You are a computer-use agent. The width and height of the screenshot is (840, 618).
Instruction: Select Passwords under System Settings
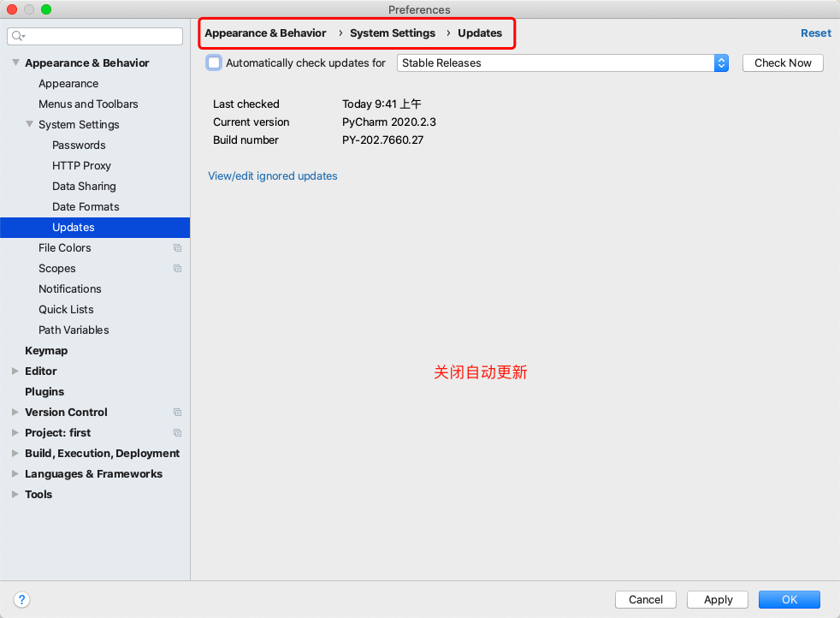[x=79, y=146]
